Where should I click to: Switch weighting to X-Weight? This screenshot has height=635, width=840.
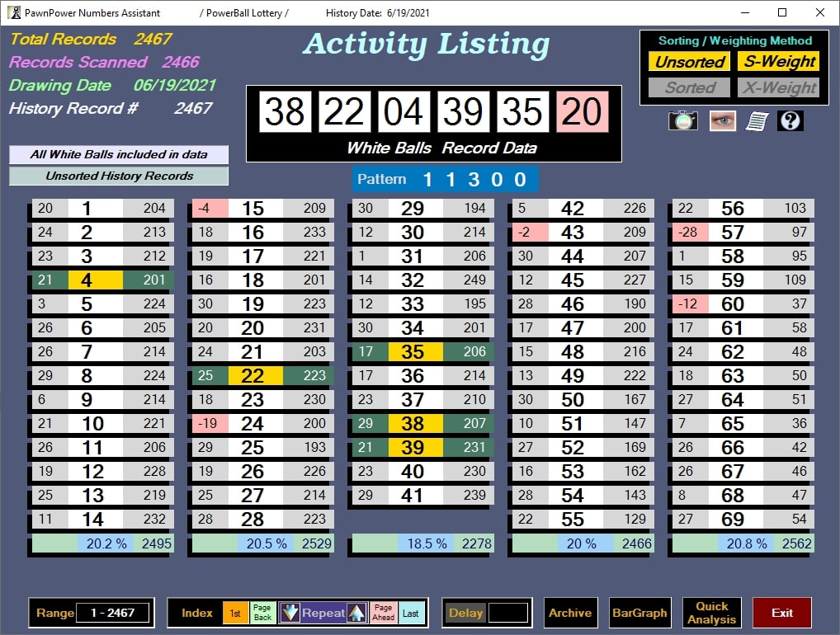coord(776,87)
